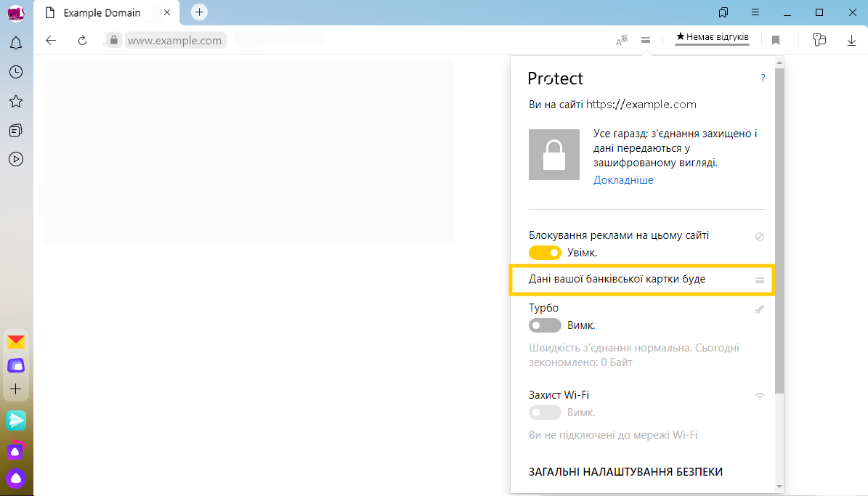Turn off ad blocking toggle 'Увімк.'
Screen dimensions: 868x496
[x=545, y=253]
